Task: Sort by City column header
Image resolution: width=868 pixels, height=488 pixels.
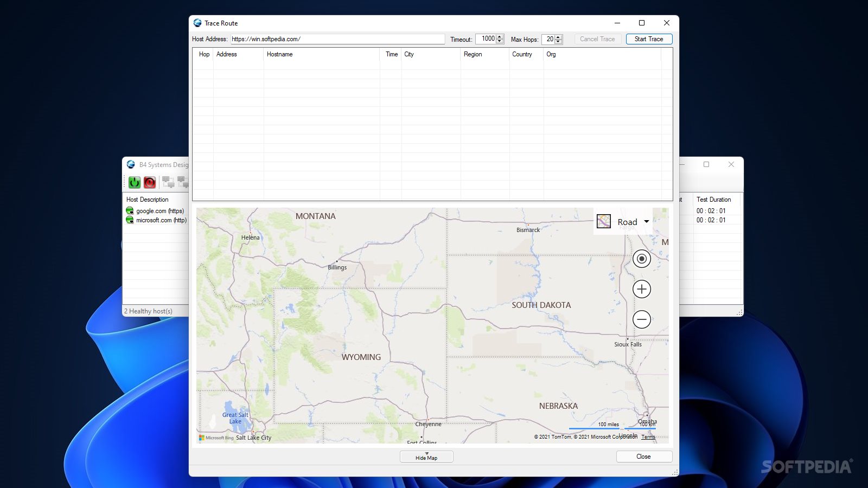Action: point(431,54)
